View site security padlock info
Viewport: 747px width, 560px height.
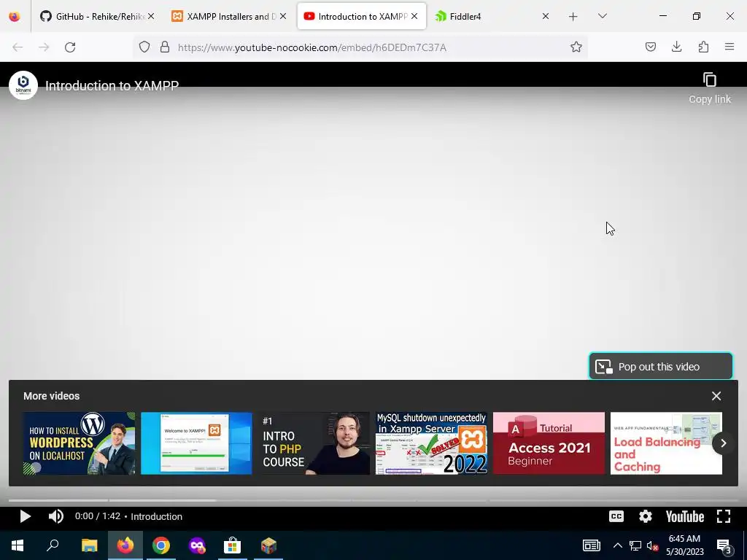pyautogui.click(x=165, y=47)
